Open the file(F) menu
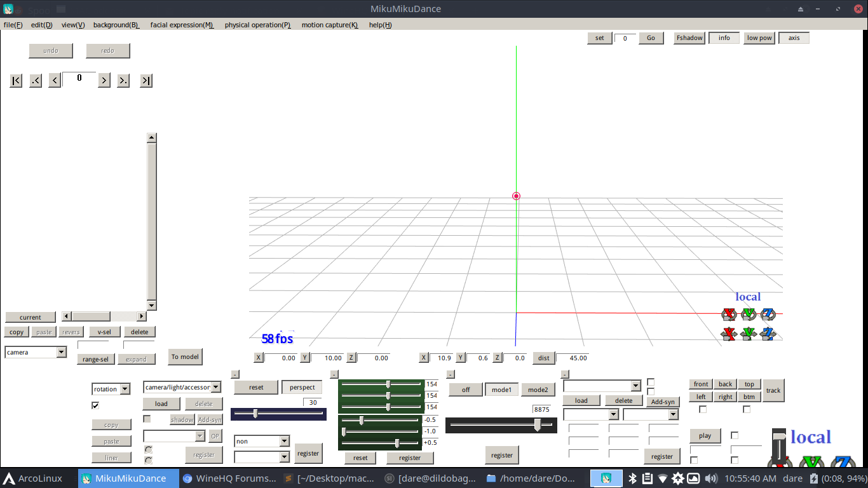Viewport: 868px width, 488px height. (13, 25)
